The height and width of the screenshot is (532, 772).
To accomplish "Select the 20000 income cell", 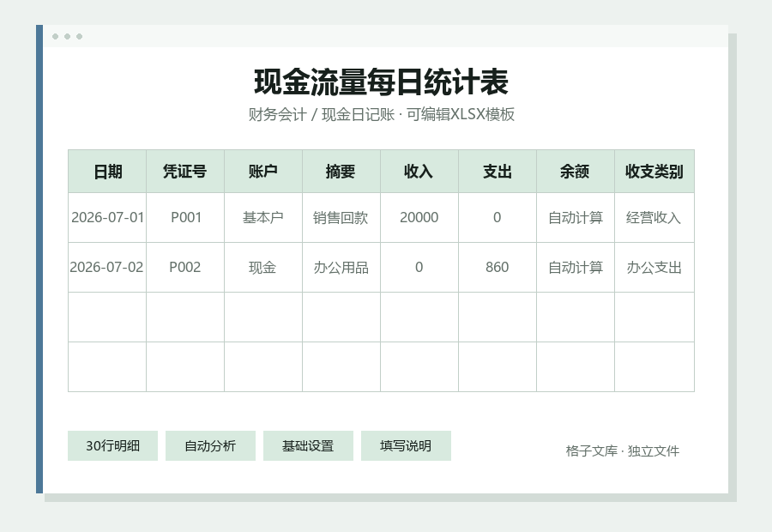I will [419, 218].
